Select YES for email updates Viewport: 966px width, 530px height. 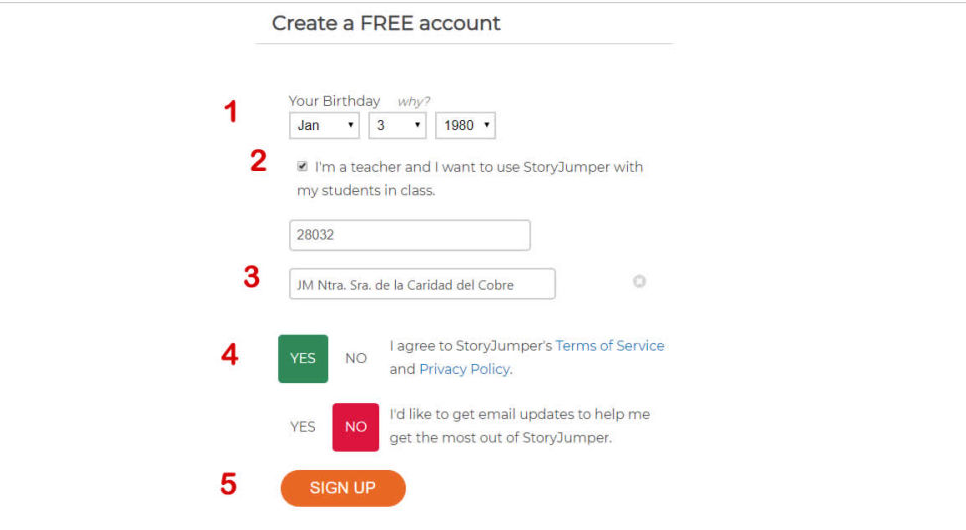[303, 426]
